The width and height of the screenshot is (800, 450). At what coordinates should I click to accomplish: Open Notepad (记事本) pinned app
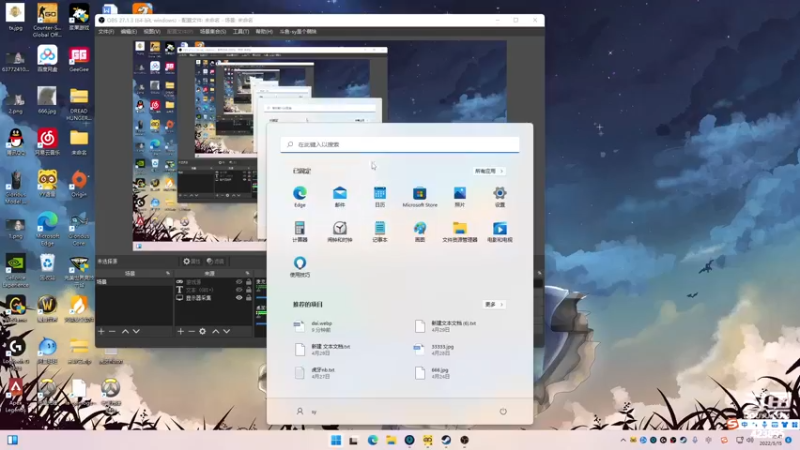click(380, 231)
